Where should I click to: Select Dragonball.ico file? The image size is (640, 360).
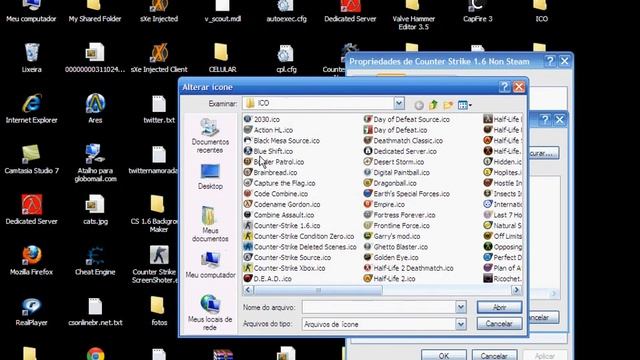tap(390, 183)
